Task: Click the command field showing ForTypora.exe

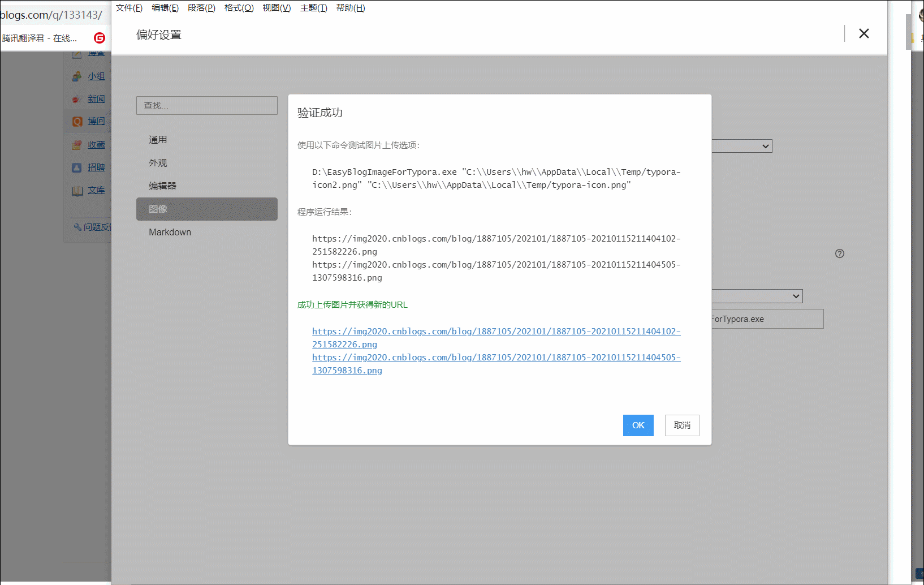Action: [x=767, y=319]
